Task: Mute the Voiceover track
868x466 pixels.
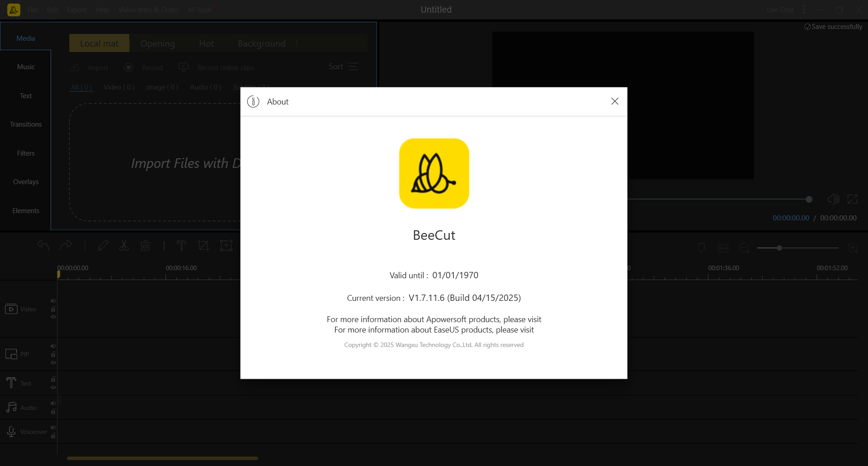Action: coord(53,428)
